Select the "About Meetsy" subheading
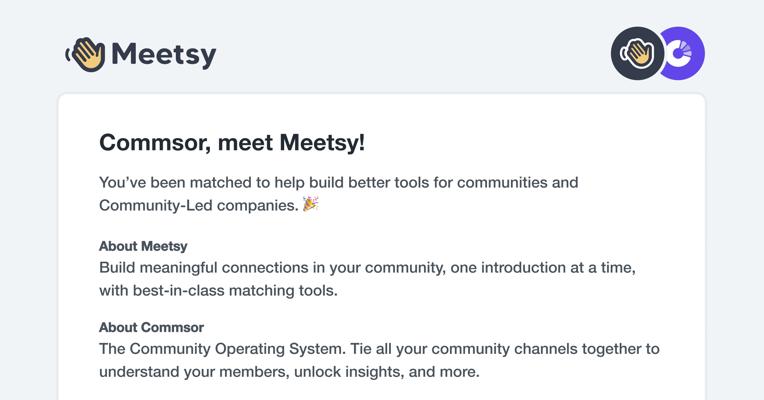 (x=143, y=246)
